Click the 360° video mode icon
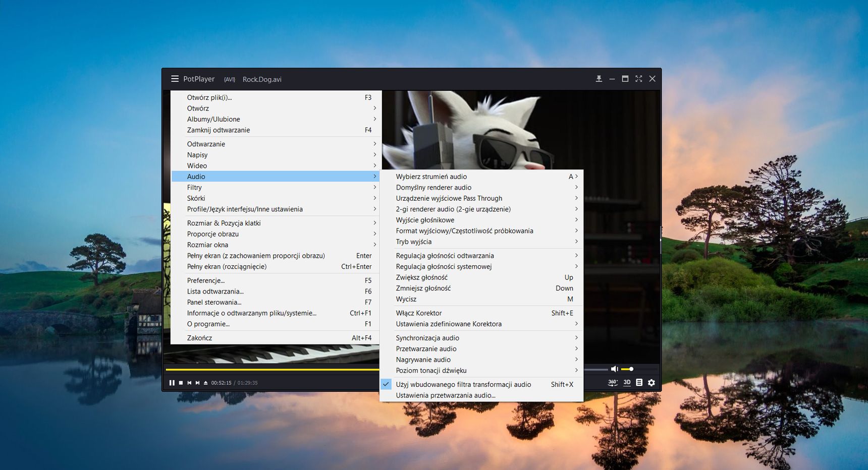Image resolution: width=868 pixels, height=470 pixels. pos(612,383)
